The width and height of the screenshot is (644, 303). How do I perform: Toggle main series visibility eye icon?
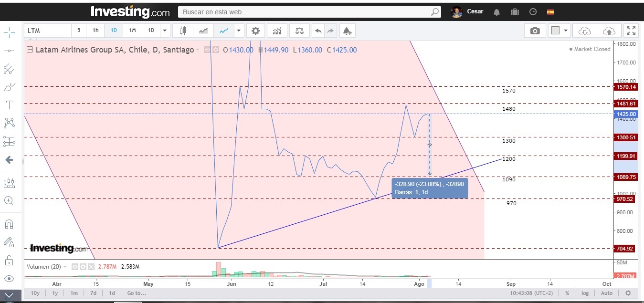coord(207,50)
